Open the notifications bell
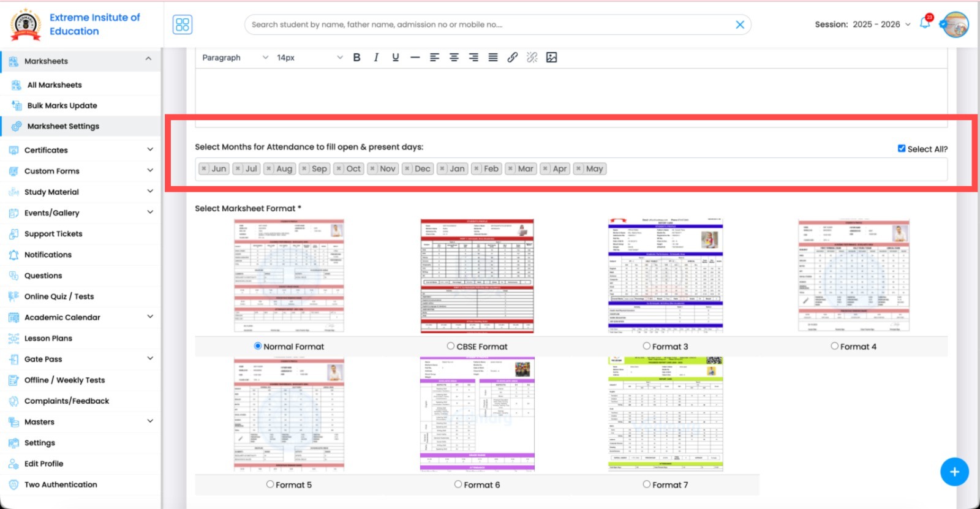The height and width of the screenshot is (509, 980). 925,23
